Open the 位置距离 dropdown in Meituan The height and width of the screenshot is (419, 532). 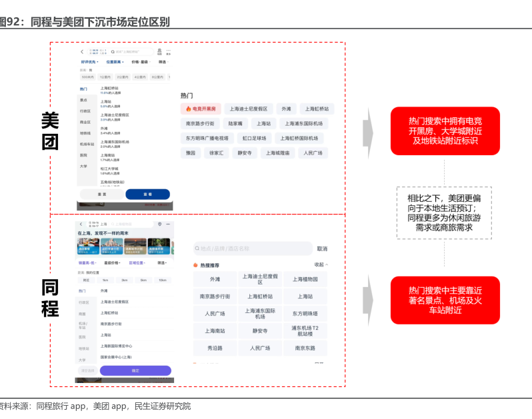point(115,62)
